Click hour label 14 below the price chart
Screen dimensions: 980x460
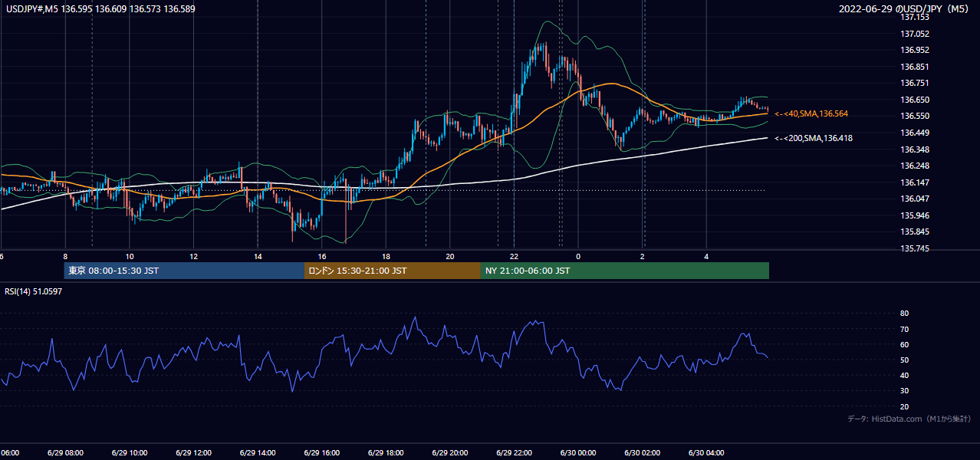click(x=258, y=257)
